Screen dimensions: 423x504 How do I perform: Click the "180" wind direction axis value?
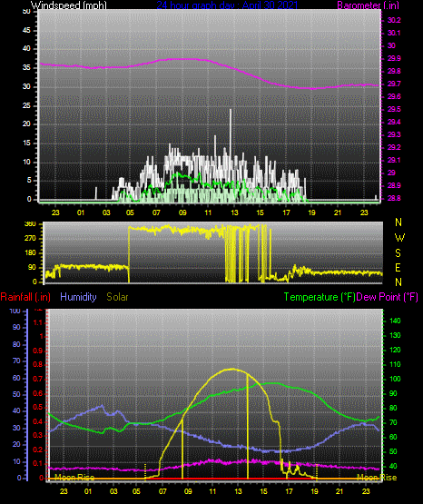[x=31, y=253]
